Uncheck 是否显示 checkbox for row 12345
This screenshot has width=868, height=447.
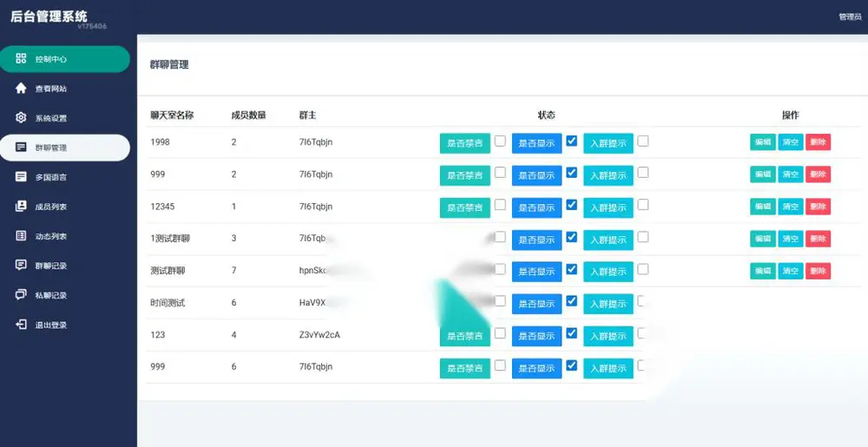tap(572, 205)
